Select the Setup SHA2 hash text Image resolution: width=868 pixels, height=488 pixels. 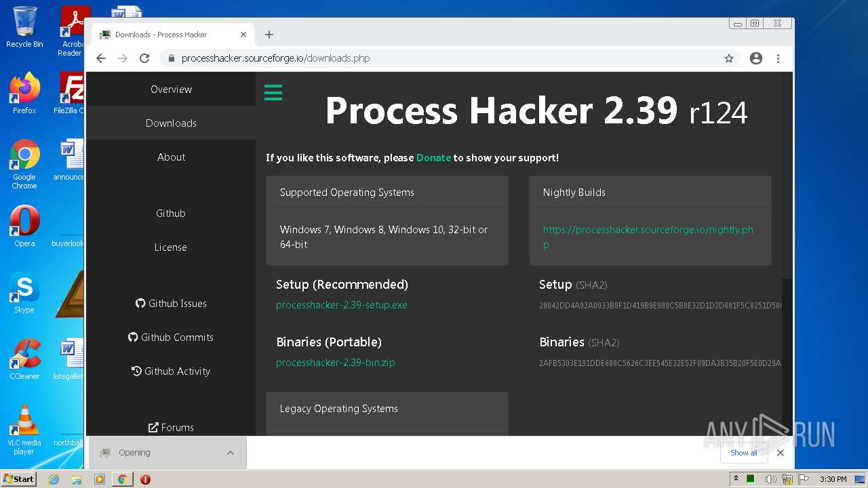click(660, 306)
